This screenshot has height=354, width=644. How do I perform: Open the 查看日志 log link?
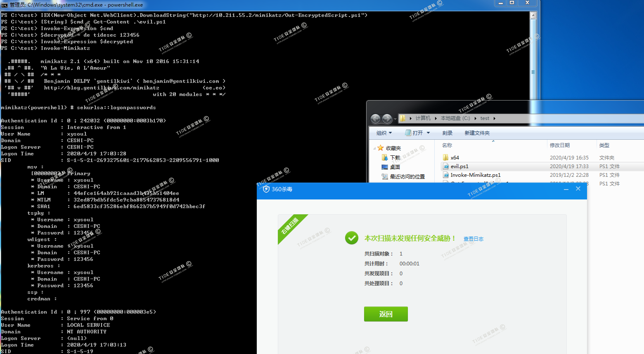click(x=473, y=239)
